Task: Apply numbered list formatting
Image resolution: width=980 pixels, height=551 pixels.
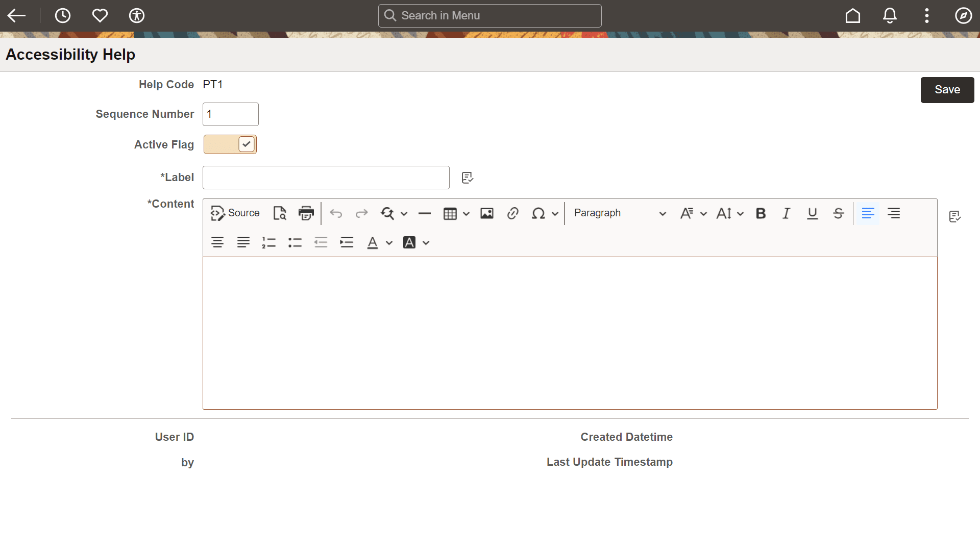Action: click(268, 242)
